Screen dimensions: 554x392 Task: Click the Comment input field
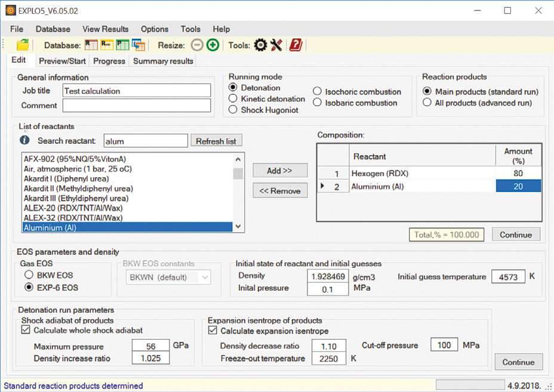(137, 105)
